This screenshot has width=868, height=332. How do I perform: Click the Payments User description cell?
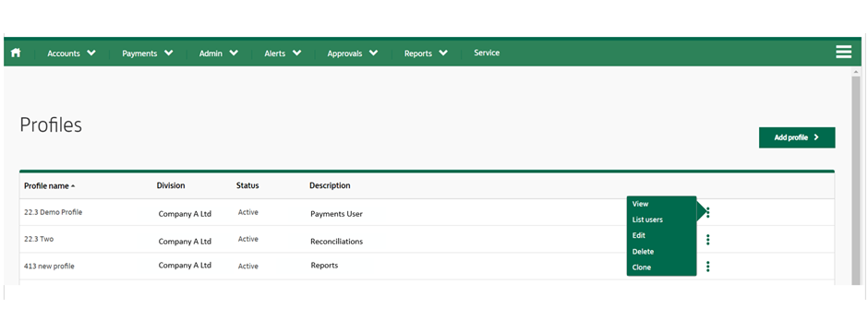point(336,214)
